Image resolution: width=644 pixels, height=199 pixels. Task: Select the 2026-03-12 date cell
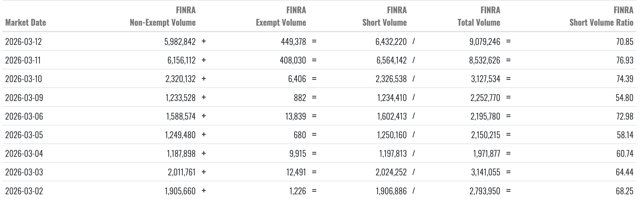24,42
